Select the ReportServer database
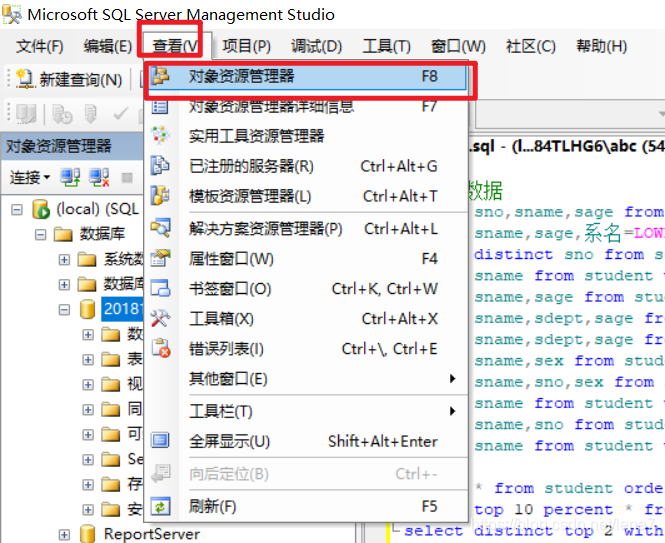 [x=151, y=534]
